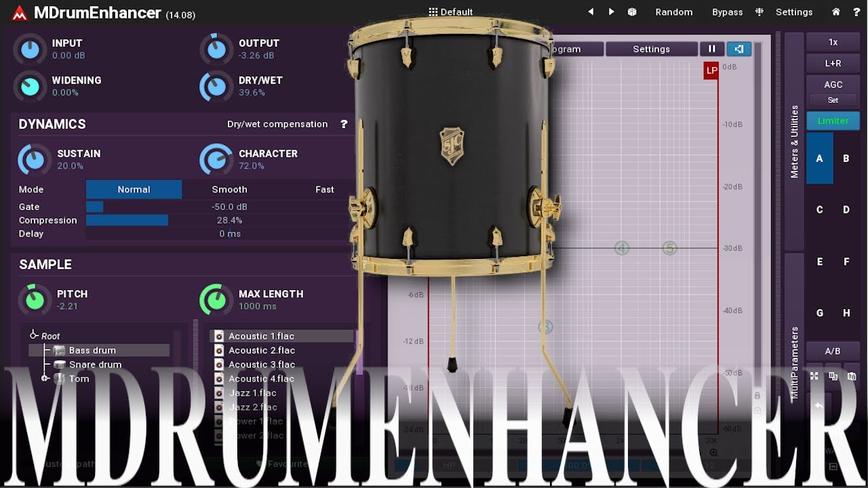The width and height of the screenshot is (868, 488).
Task: Open the L+R channel mode dropdown
Action: tap(833, 63)
